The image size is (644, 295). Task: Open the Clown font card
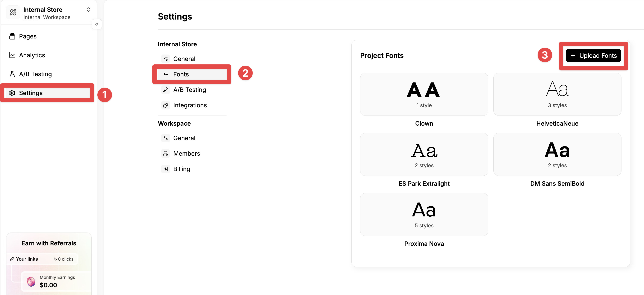(424, 94)
